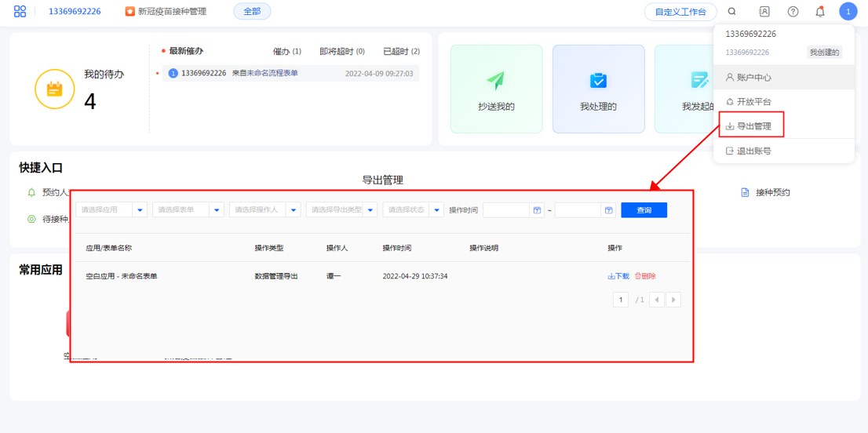Click the user avatar icon in header
The image size is (868, 433).
coord(848,12)
